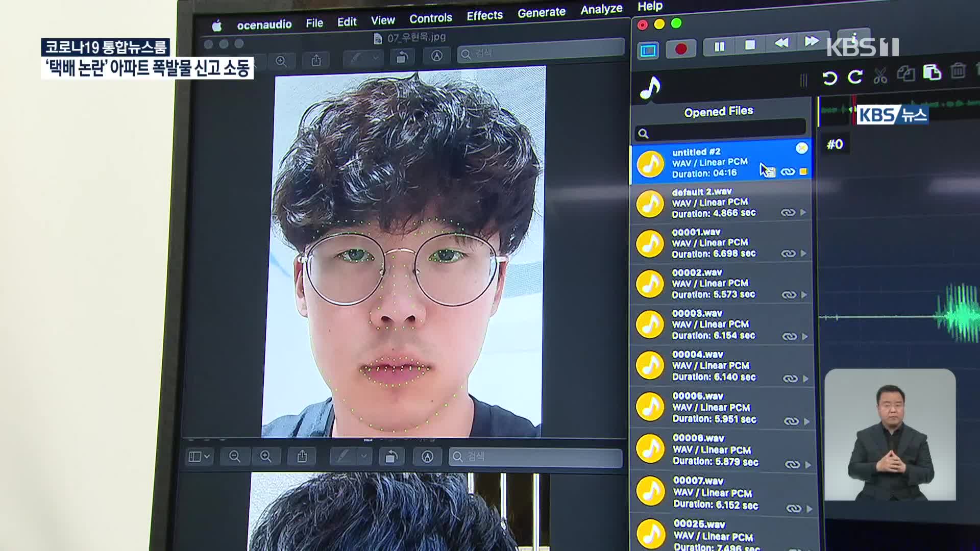Paste audio from the clipboard

[932, 72]
